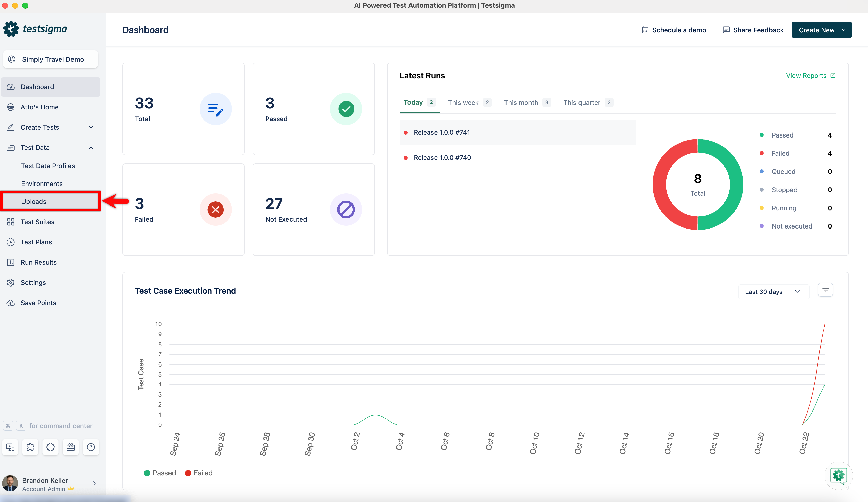Click the puzzle piece addons icon
The image size is (868, 502).
pyautogui.click(x=30, y=447)
